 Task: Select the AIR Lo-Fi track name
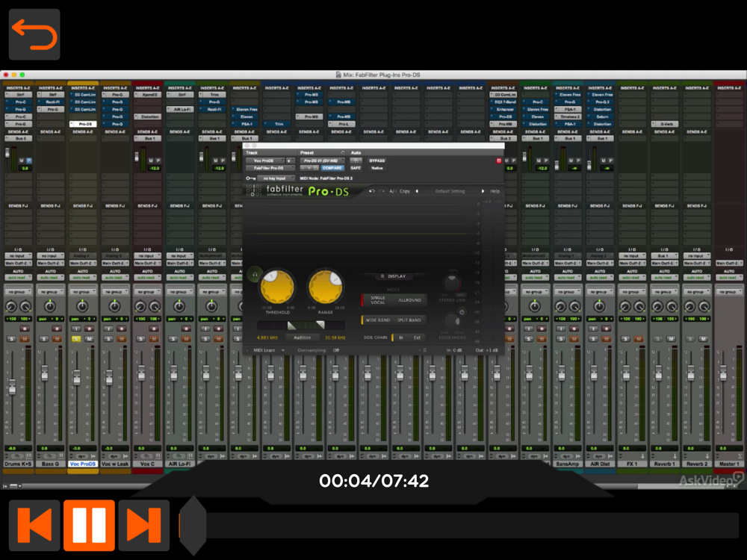179,464
